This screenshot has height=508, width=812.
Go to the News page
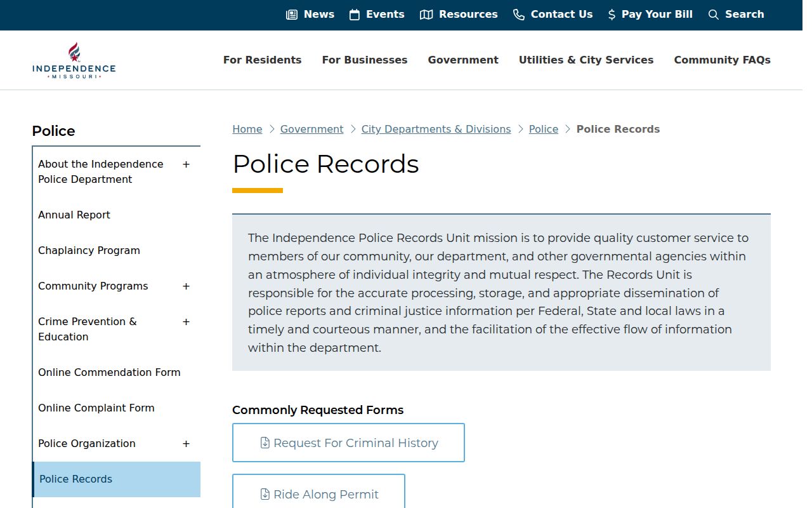click(310, 15)
